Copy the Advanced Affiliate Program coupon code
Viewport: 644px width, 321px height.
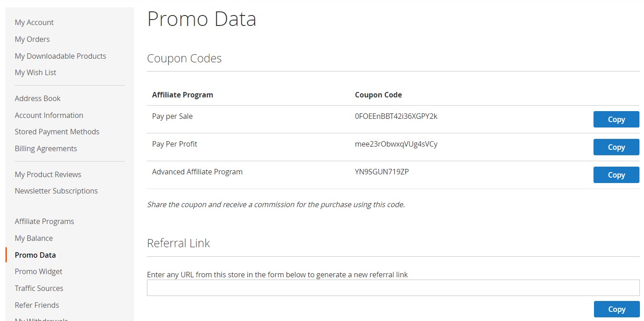616,175
